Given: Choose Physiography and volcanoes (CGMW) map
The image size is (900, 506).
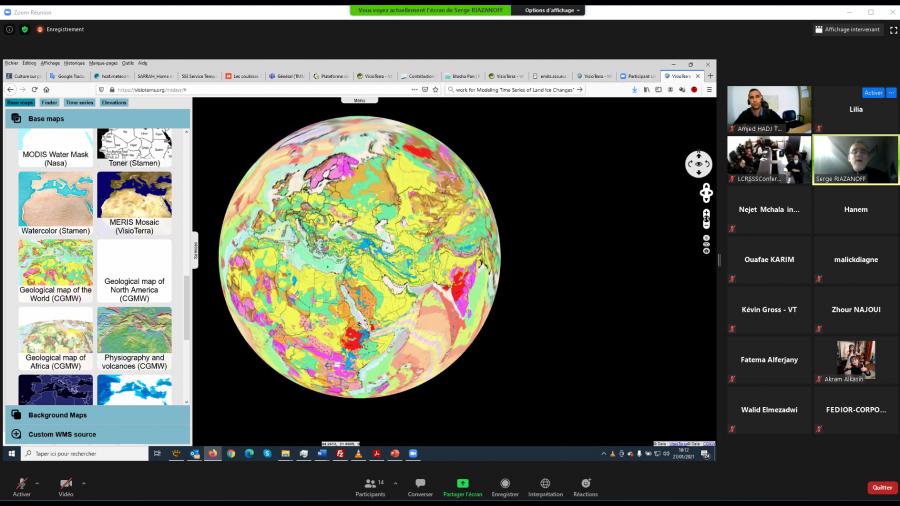Looking at the screenshot, I should click(x=134, y=339).
